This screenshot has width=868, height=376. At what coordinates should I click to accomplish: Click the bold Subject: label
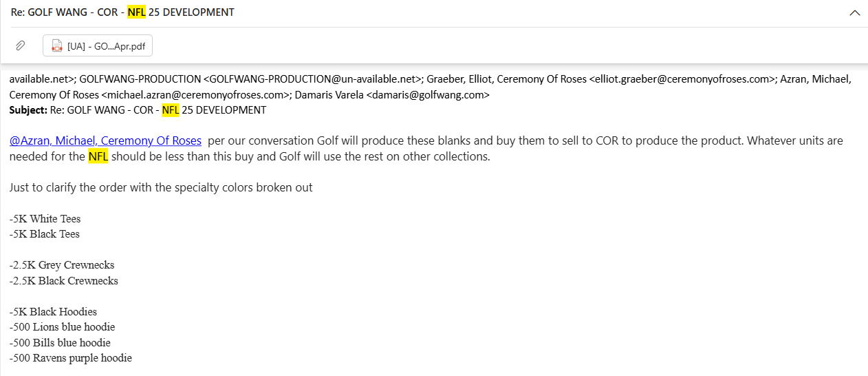coord(28,110)
